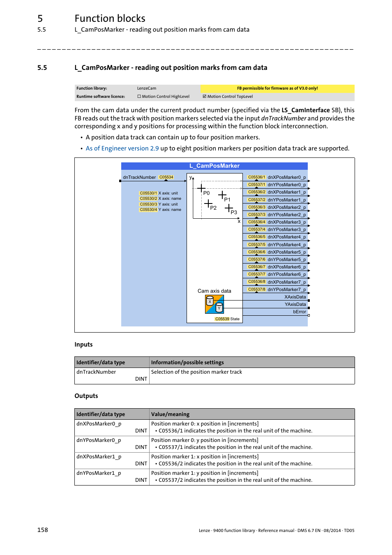This screenshot has height=555, width=392.
Task: Click the YAxisData output label
Action: (295, 305)
